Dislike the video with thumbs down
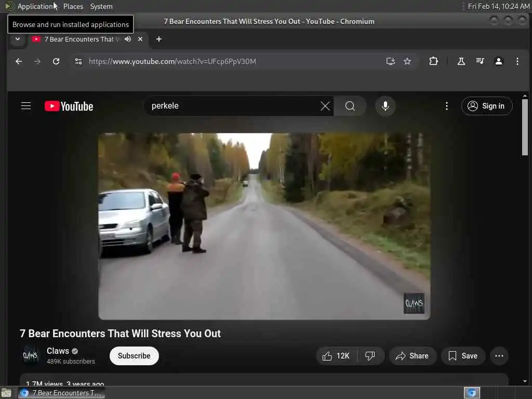This screenshot has height=399, width=532. click(x=370, y=356)
